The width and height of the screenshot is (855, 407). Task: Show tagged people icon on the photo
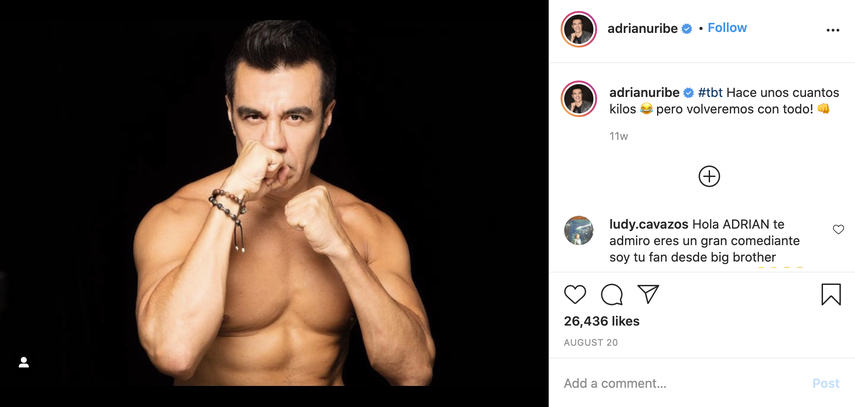(x=24, y=362)
